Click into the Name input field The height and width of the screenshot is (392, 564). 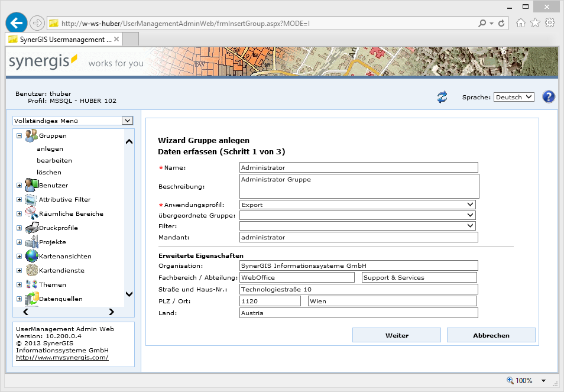click(x=358, y=167)
